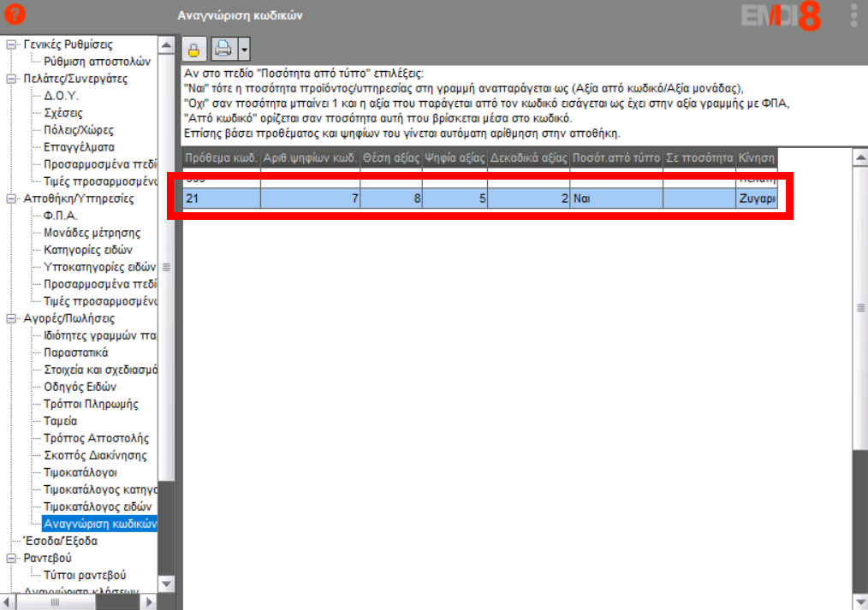Open Προσαρμοσμένα πεδία under Πελάτες/Συνεργάτες
The height and width of the screenshot is (610, 868).
pyautogui.click(x=100, y=164)
